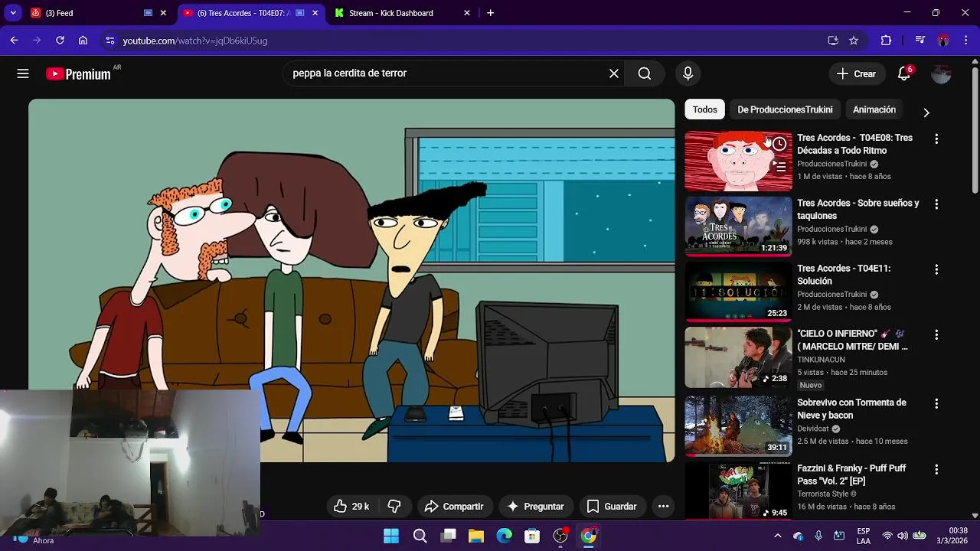Go back in browser history

pyautogui.click(x=14, y=41)
